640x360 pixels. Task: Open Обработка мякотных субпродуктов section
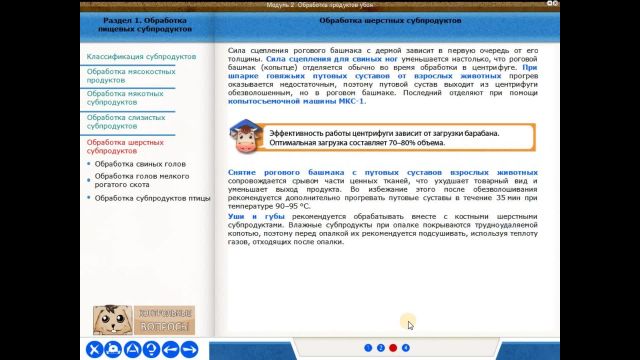[125, 98]
